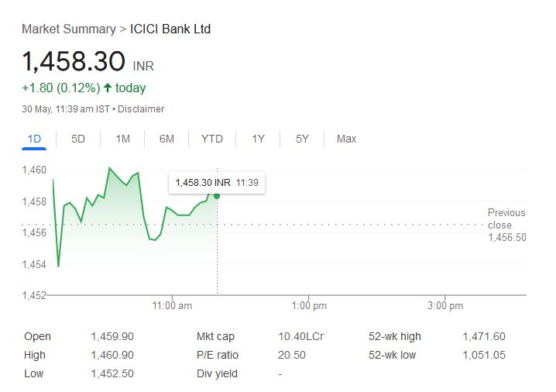Click the Mkt cap value 10.40LCr

(x=296, y=336)
